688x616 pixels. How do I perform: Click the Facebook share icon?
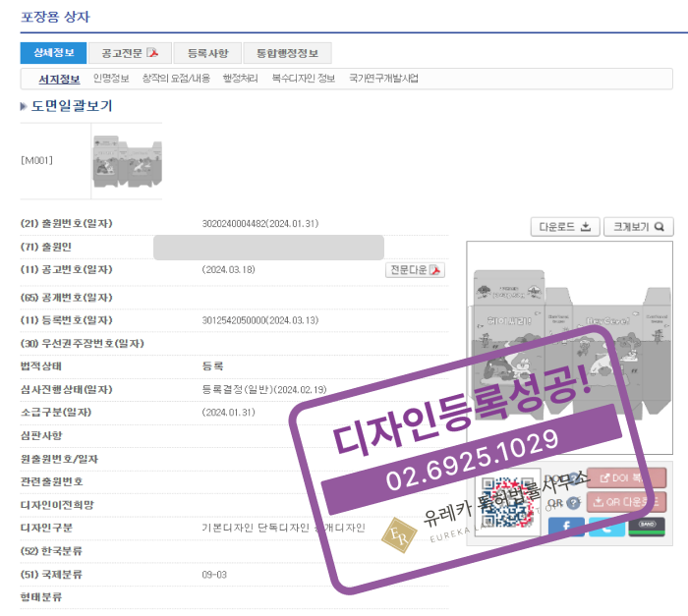(x=566, y=527)
